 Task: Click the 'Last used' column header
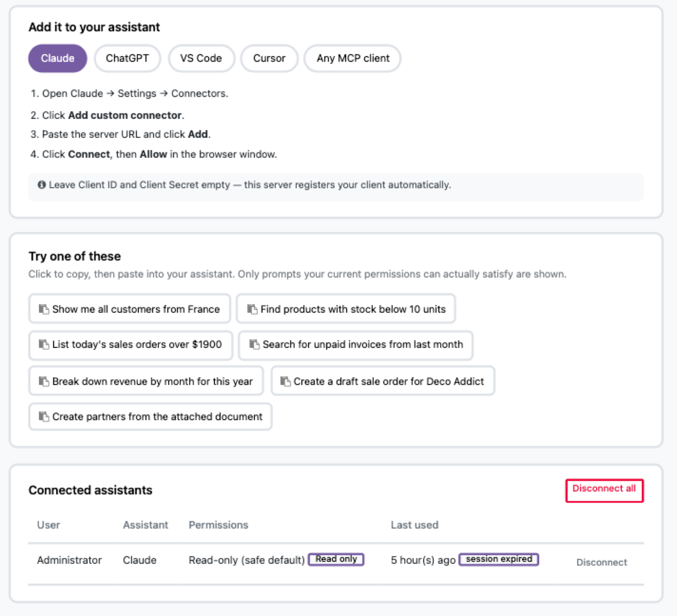414,525
